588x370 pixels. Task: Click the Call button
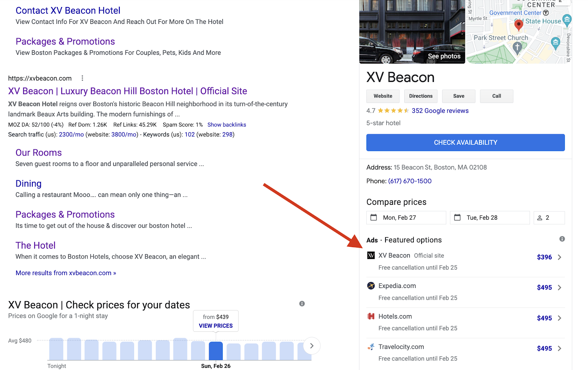(496, 96)
